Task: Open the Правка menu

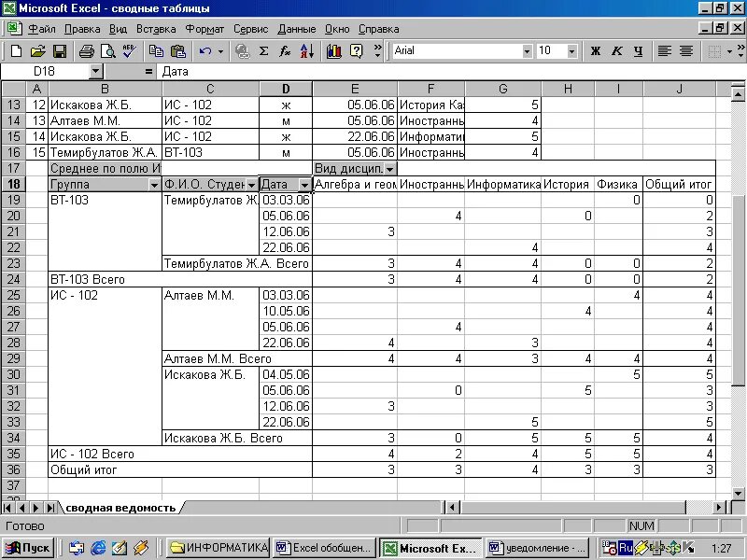Action: tap(82, 29)
